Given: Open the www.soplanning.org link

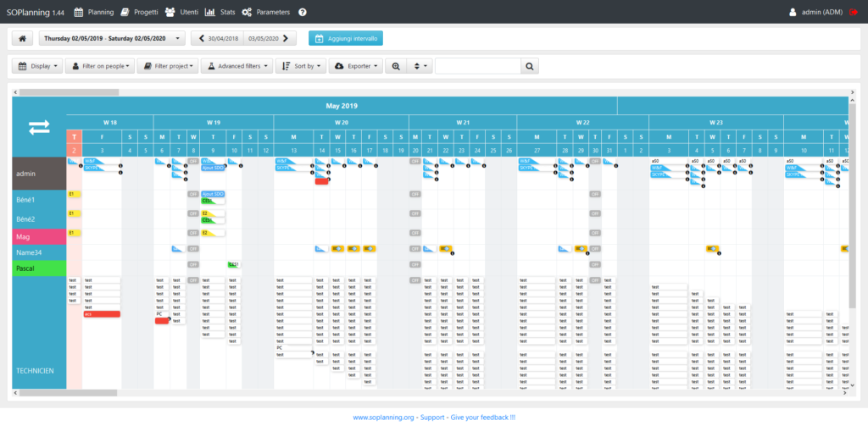Looking at the screenshot, I should [383, 418].
